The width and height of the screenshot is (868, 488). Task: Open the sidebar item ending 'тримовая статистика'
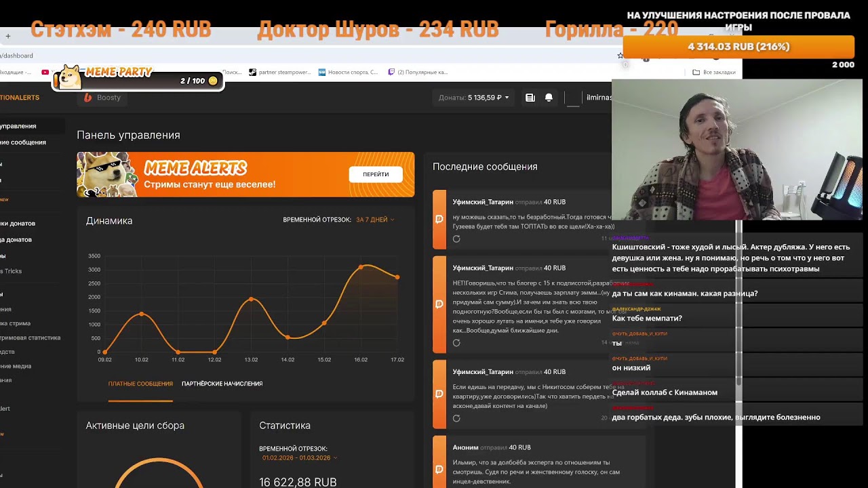pyautogui.click(x=31, y=338)
